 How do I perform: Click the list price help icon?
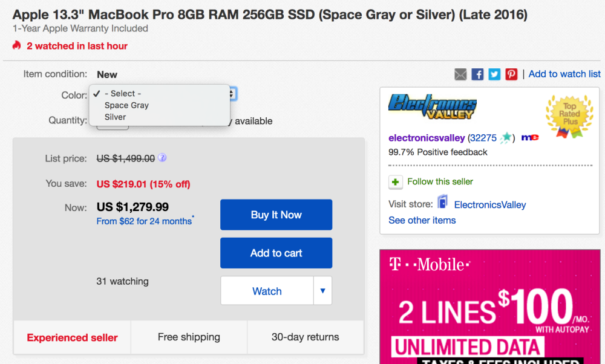pos(162,158)
